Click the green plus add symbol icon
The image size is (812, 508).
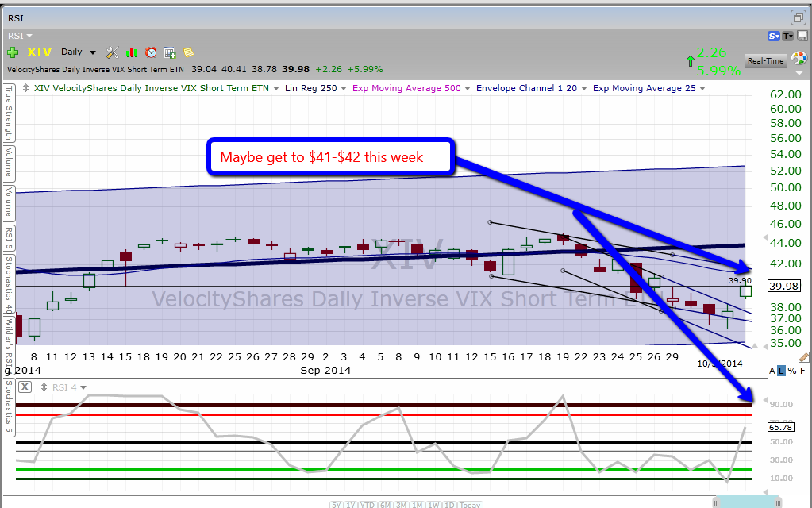[13, 52]
